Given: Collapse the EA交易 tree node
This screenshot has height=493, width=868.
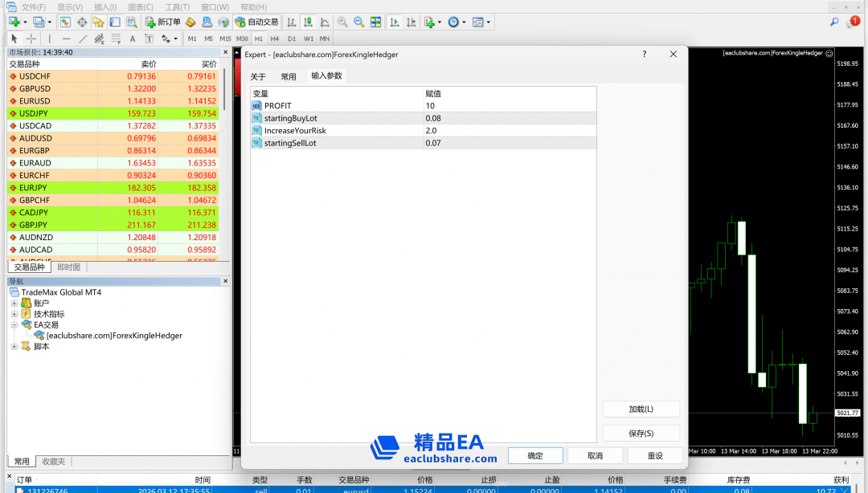Looking at the screenshot, I should click(14, 325).
